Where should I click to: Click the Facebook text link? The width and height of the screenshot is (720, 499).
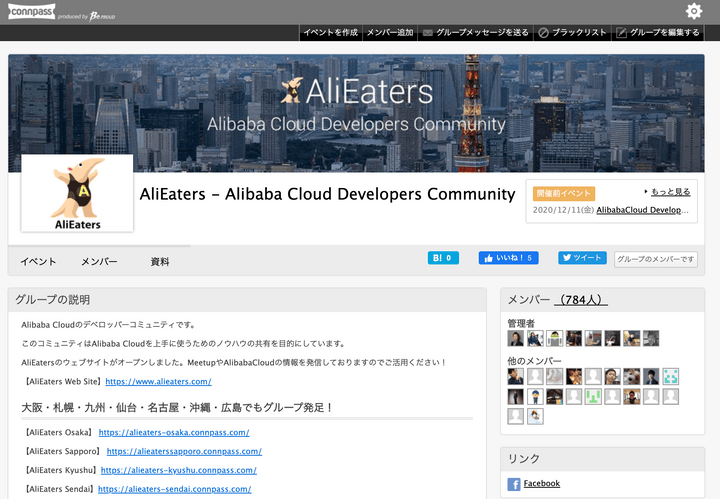coord(542,483)
